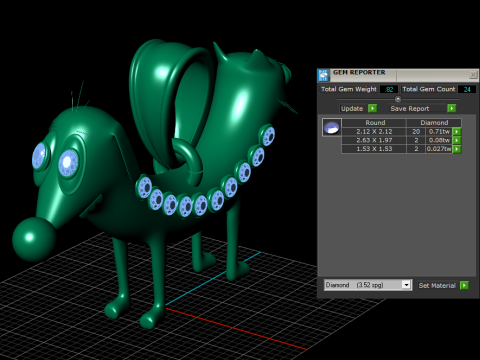
Task: Open the Diamond (3.52 spg) material dropdown
Action: coord(406,285)
